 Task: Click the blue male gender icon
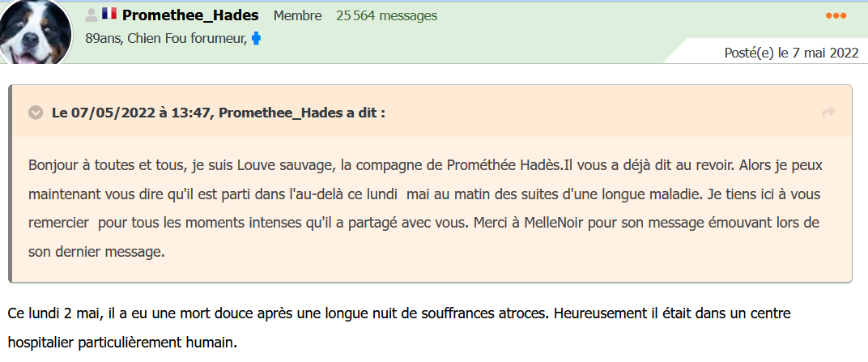tap(256, 39)
